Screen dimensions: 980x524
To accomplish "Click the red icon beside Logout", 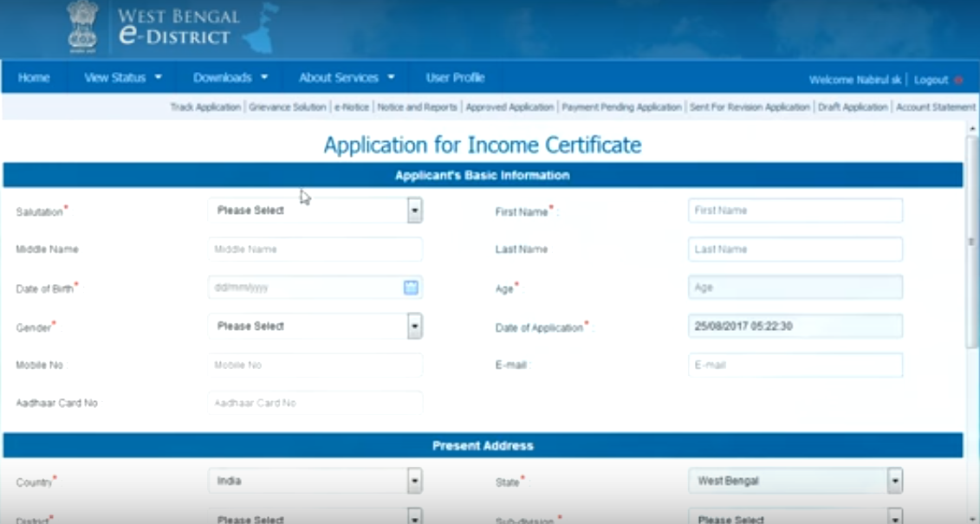I will tap(958, 80).
